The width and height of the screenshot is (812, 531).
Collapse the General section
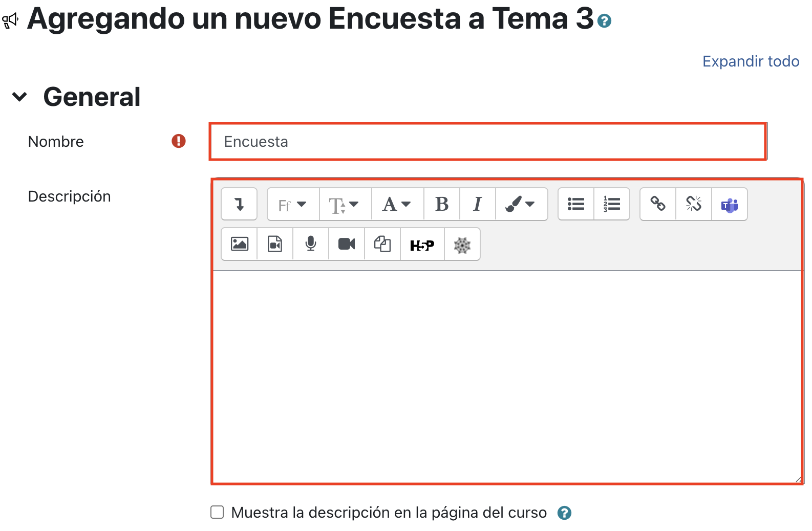click(19, 97)
